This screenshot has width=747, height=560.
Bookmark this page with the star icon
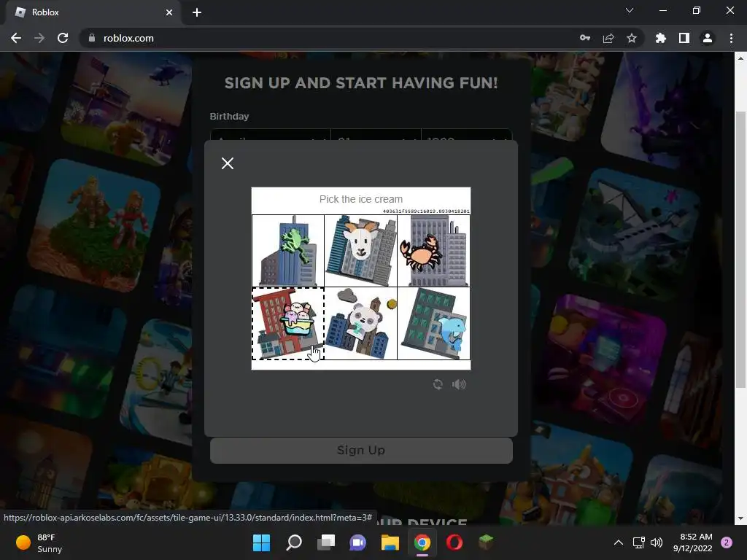tap(632, 38)
